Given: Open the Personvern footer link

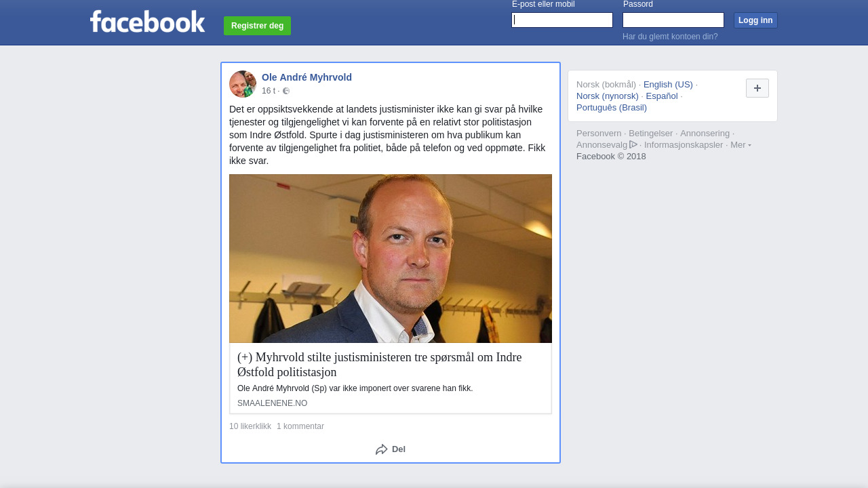Looking at the screenshot, I should click(599, 134).
